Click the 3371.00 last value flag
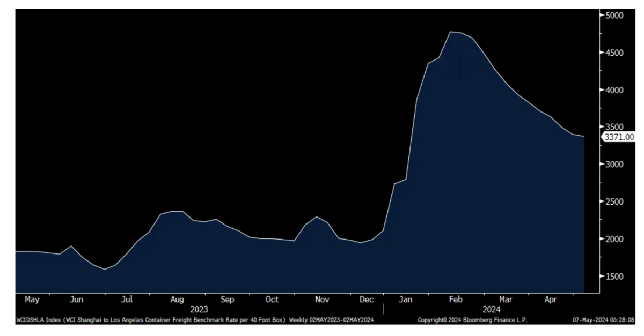This screenshot has height=336, width=644. 618,137
